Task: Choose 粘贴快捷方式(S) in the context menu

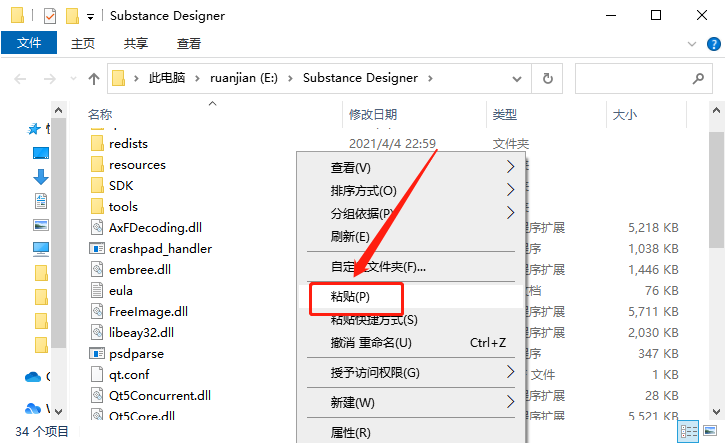Action: (x=411, y=319)
